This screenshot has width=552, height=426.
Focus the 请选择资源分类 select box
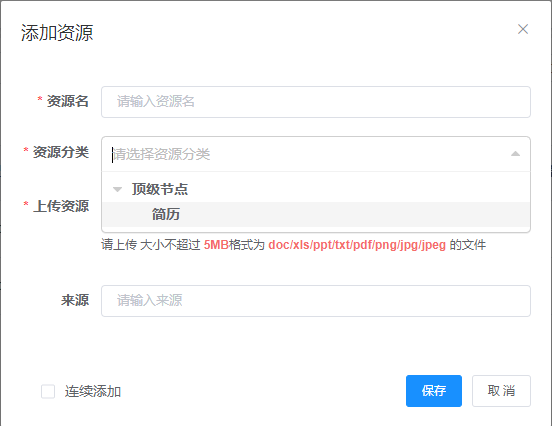[x=316, y=154]
